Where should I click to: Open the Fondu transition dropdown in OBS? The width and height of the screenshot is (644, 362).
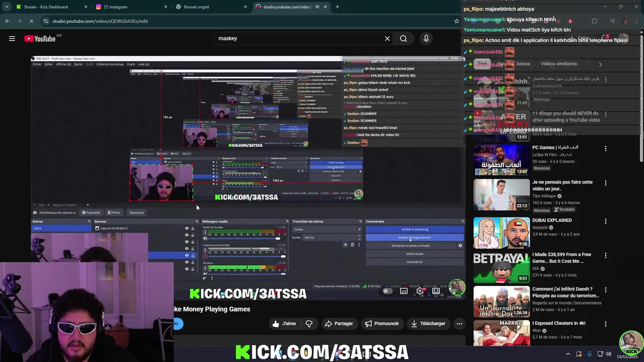[327, 229]
